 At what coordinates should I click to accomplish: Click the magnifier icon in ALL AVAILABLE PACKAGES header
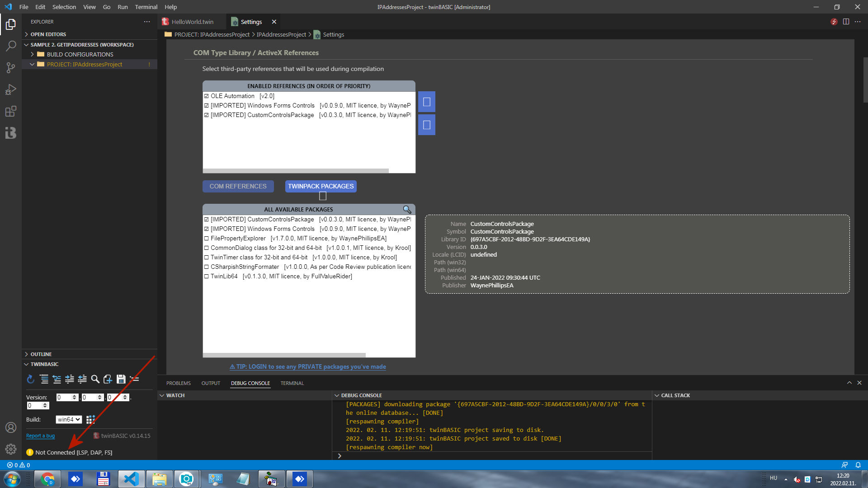[406, 209]
